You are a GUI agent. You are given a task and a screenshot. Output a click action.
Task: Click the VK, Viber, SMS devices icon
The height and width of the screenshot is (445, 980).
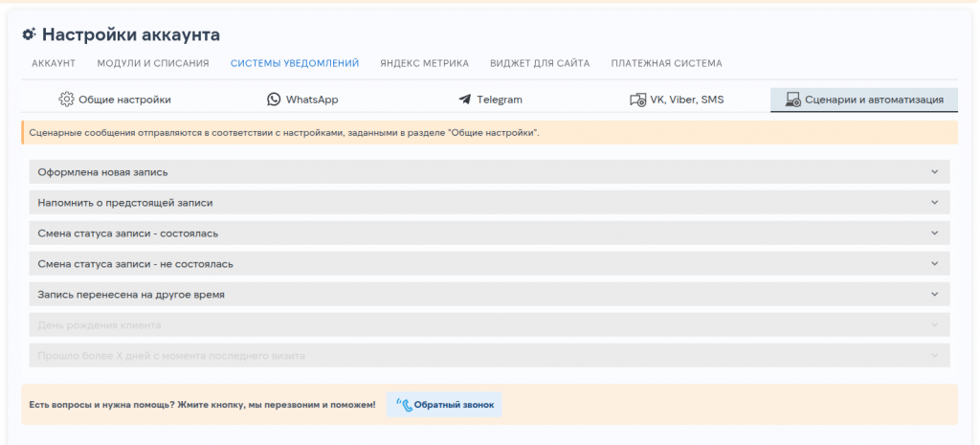click(x=637, y=100)
